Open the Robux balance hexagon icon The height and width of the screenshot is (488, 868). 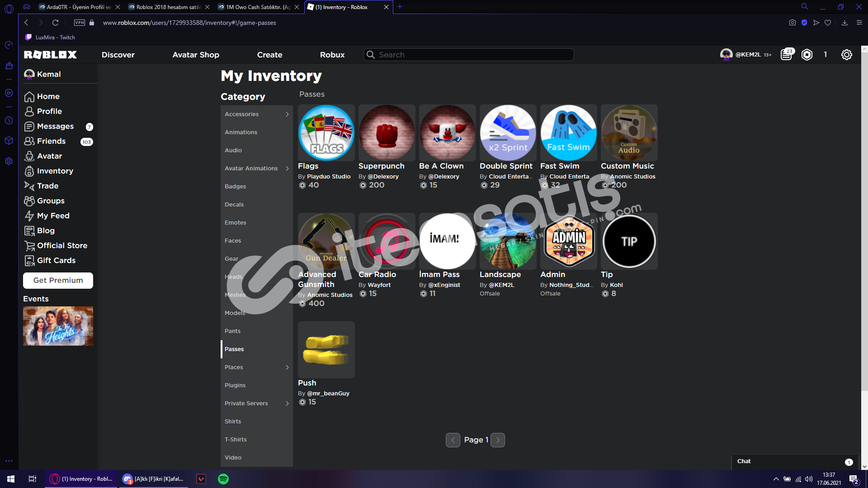pyautogui.click(x=807, y=55)
